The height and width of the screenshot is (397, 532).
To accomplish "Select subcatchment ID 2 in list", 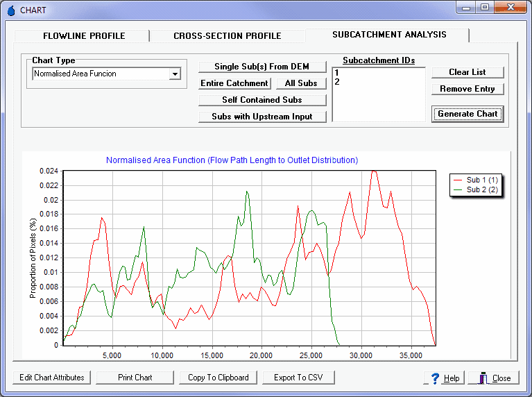I will click(x=337, y=82).
